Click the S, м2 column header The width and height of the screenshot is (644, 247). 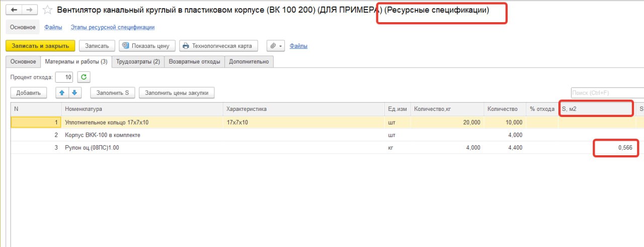tap(597, 109)
